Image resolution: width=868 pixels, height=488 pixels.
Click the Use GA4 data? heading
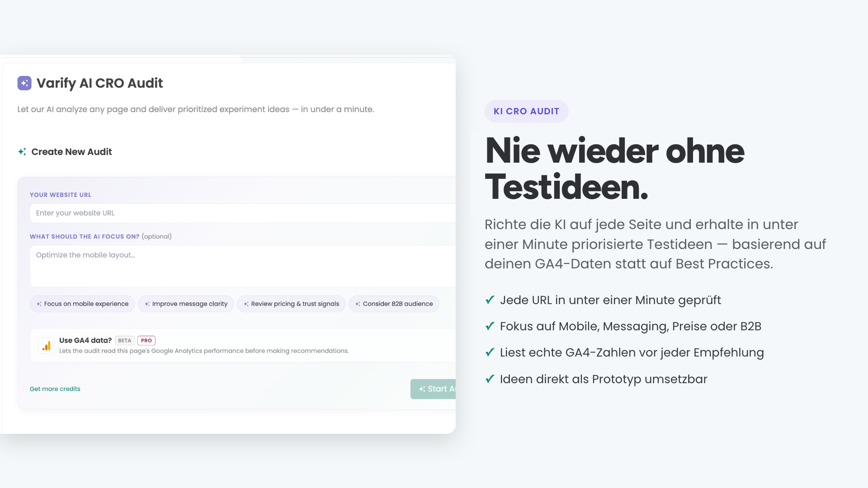coord(85,341)
